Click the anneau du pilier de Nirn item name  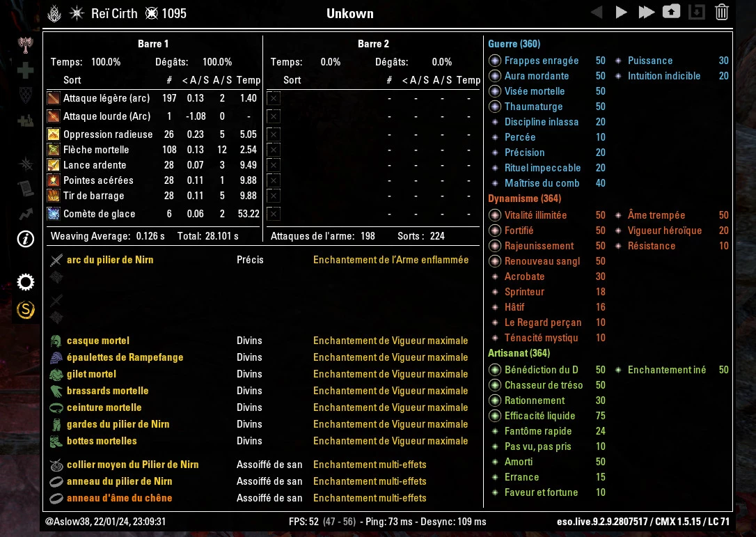point(120,481)
